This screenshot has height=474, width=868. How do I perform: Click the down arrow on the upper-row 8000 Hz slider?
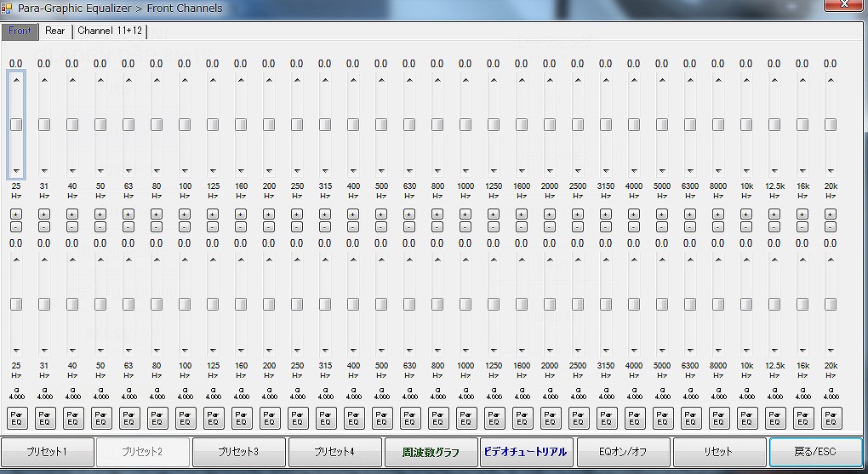click(x=718, y=169)
